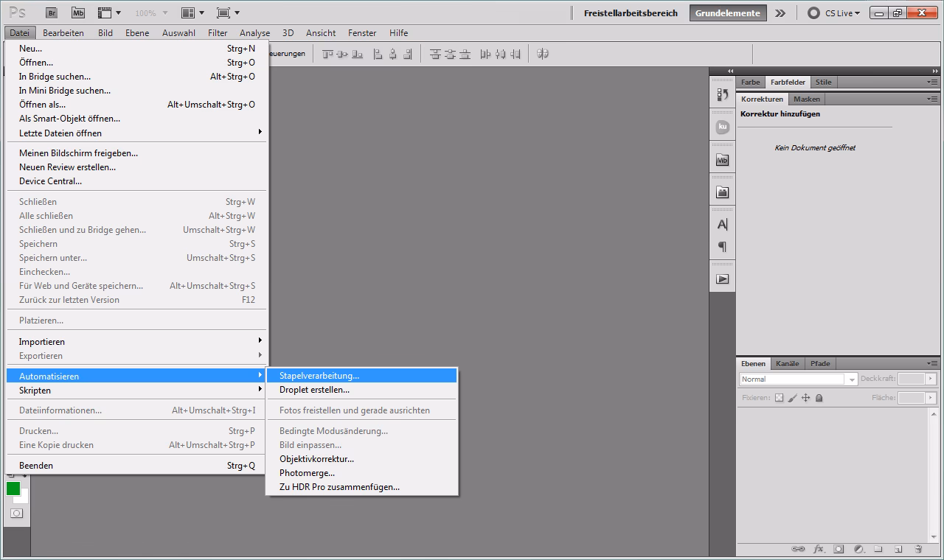Switch to the Kanäle tab
Viewport: 944px width, 560px height.
(x=787, y=363)
